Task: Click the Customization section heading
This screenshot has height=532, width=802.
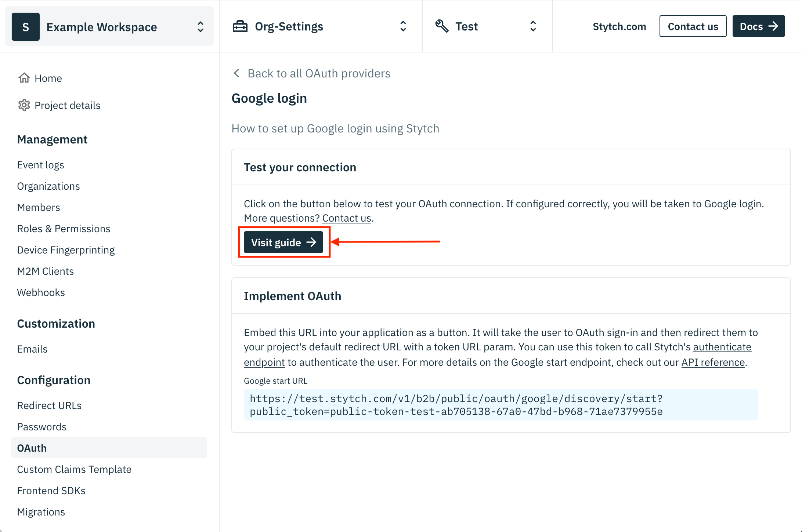Action: click(56, 324)
